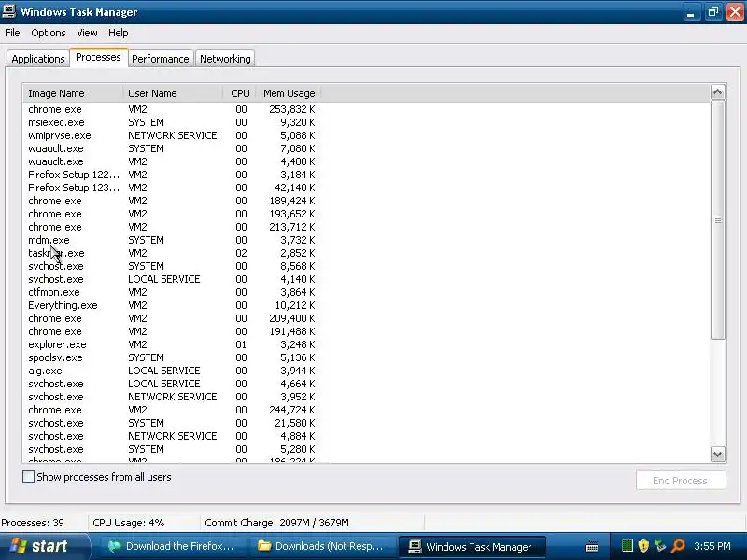Open the Windows Update yellow shield tray icon

pos(643,546)
